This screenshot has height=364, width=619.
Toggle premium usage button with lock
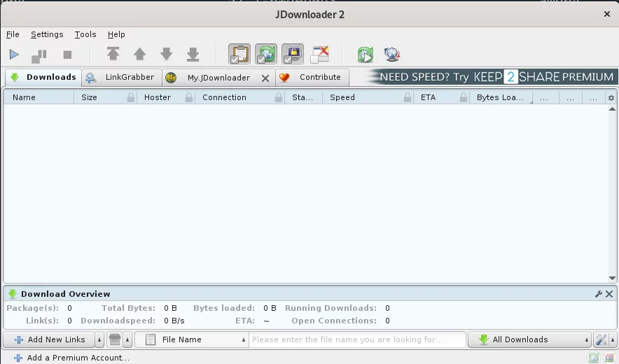point(293,54)
